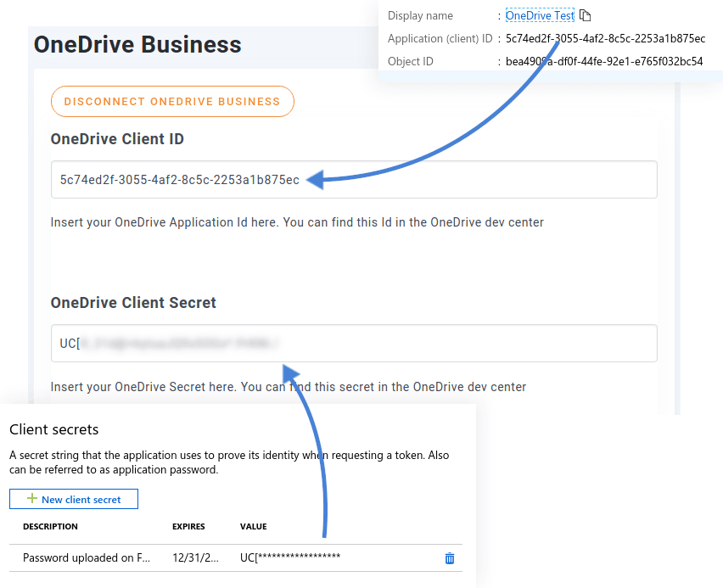Click the 'OneDrive Client ID' heading

coord(117,139)
